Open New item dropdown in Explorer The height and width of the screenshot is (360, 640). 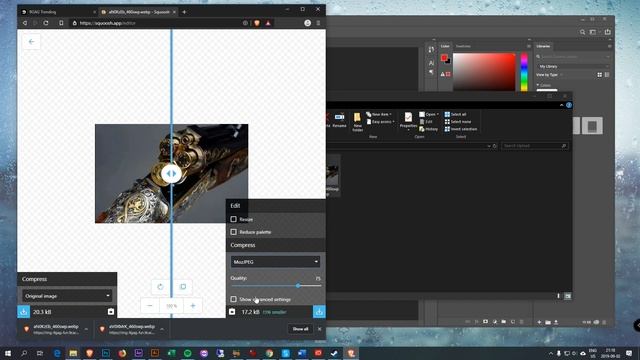(x=379, y=114)
